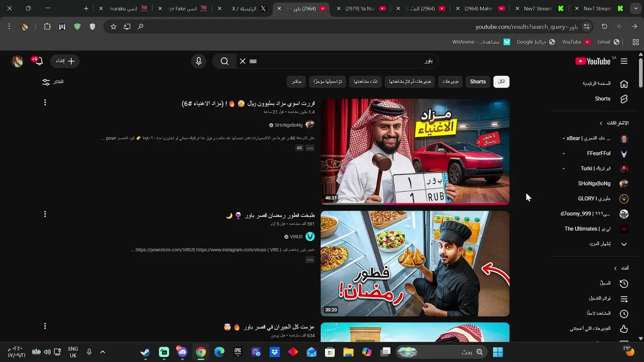Select the Shorts filter chip
This screenshot has width=644, height=362.
coord(478,81)
